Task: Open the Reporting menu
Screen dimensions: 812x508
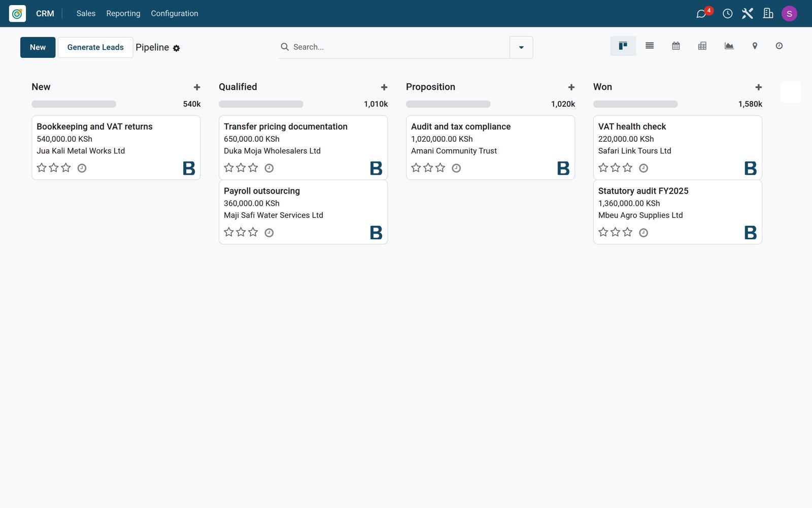Action: pos(123,14)
